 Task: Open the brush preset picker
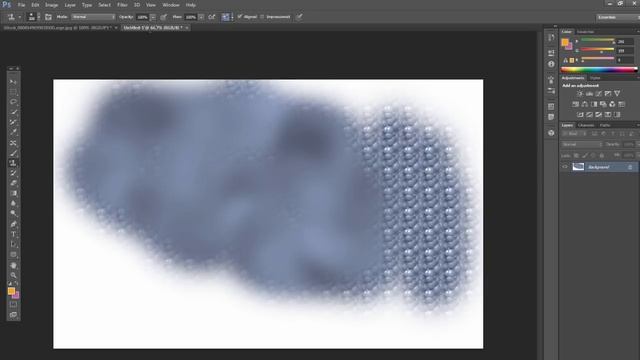33,17
